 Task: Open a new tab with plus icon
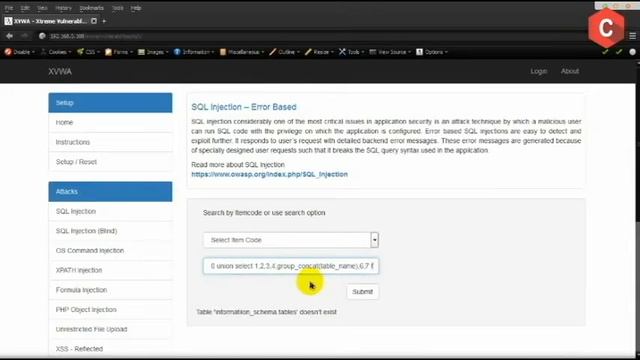[x=104, y=21]
